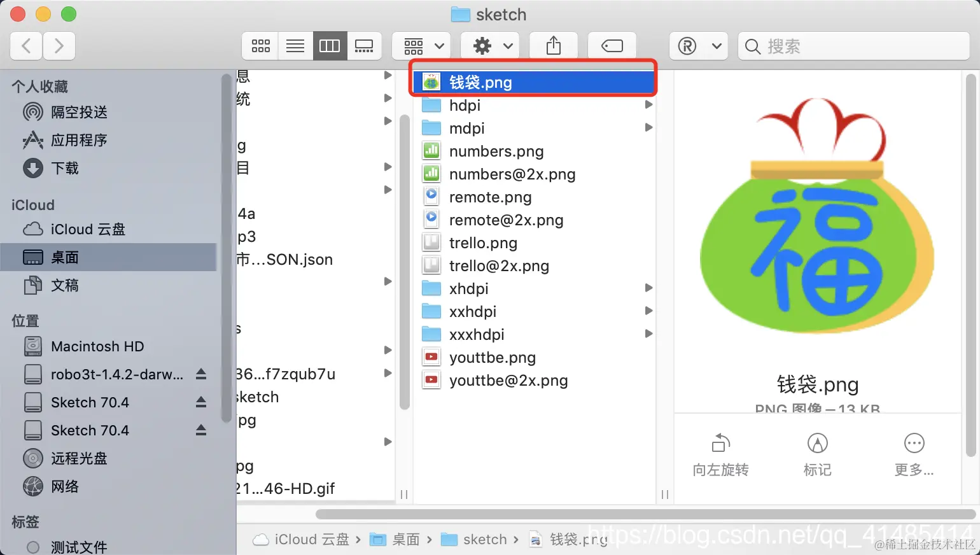Select the file trello.png
980x555 pixels.
click(533, 242)
